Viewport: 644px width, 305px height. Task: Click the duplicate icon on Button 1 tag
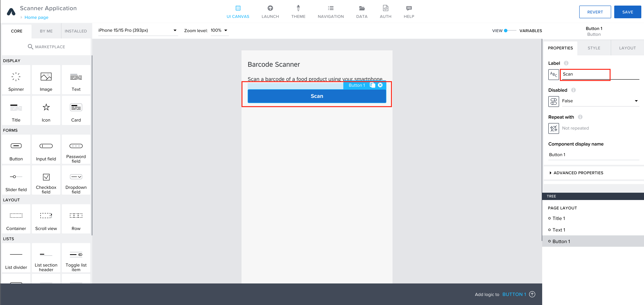tap(372, 85)
